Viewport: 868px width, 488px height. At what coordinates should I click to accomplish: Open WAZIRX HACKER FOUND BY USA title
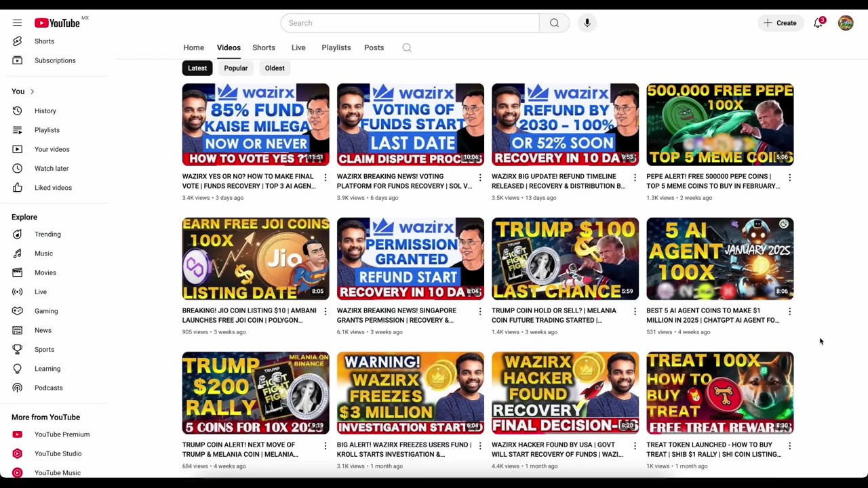tap(557, 449)
